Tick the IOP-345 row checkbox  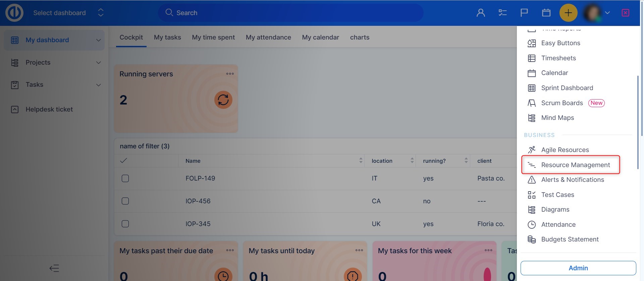(x=125, y=224)
